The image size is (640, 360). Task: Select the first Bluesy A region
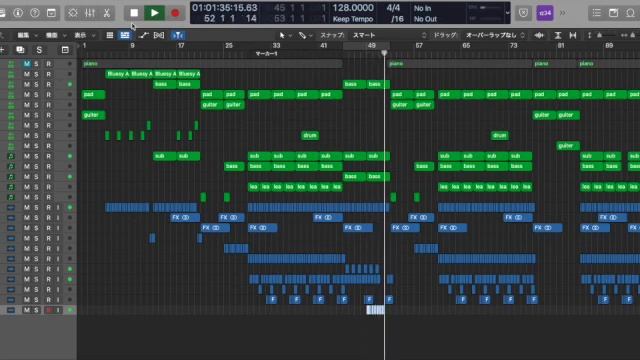click(118, 74)
